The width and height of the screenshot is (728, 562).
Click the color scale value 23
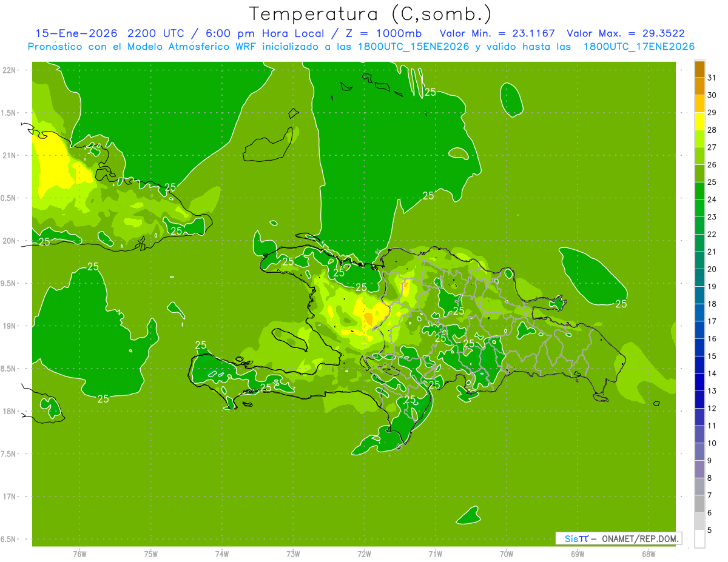712,217
